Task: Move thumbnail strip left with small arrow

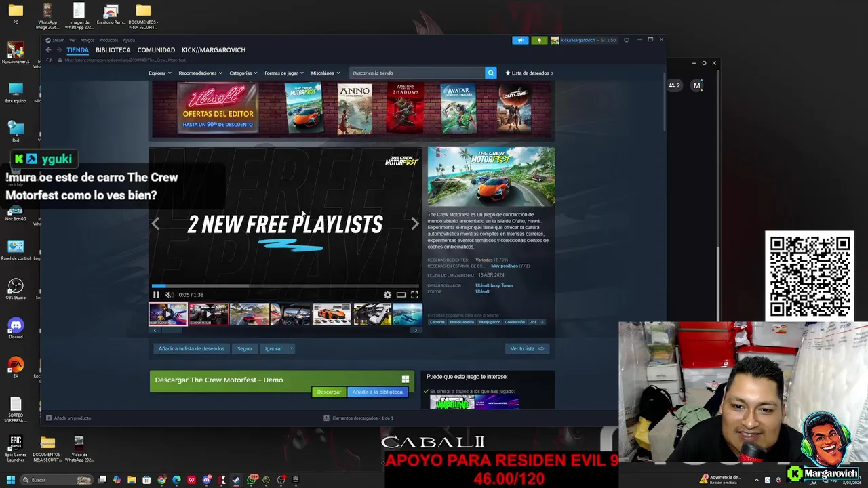Action: (x=155, y=330)
